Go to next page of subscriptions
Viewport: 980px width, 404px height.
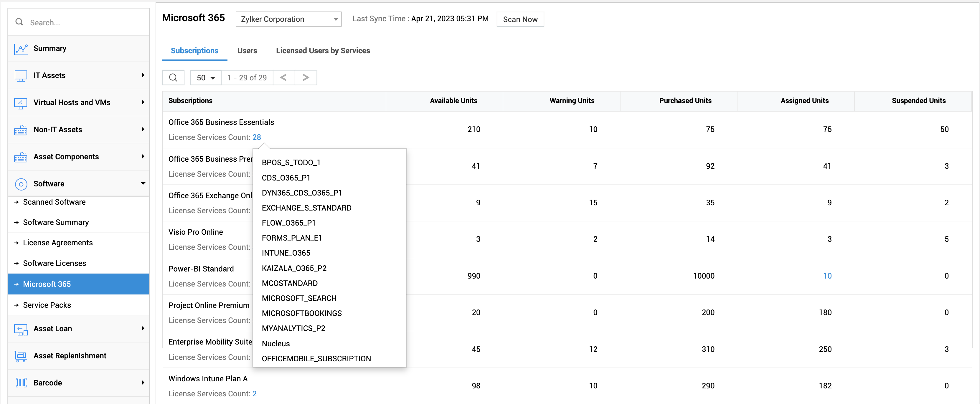[306, 77]
